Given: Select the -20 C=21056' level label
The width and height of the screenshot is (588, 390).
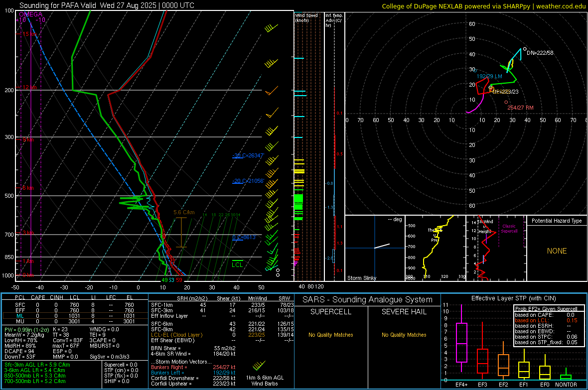Looking at the screenshot, I should 248,181.
